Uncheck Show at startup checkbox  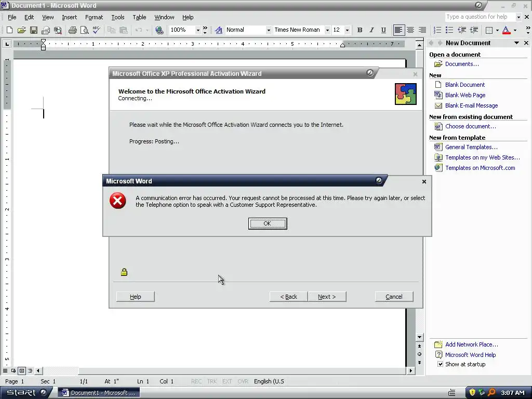[441, 364]
